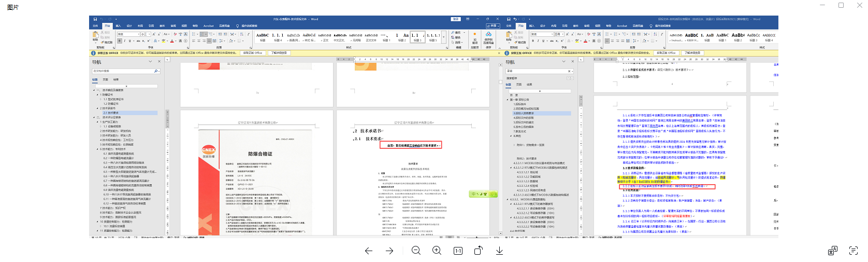The height and width of the screenshot is (262, 868).
Task: Zoom in on the image
Action: coord(437,251)
